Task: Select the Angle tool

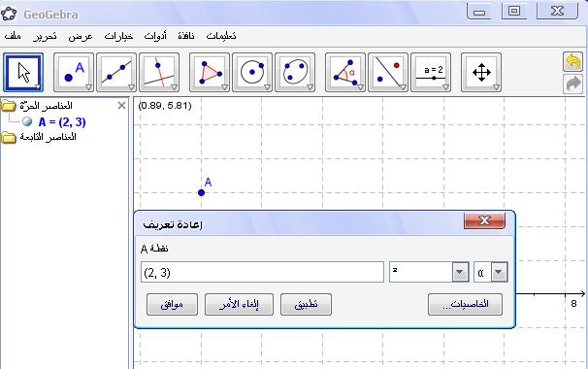Action: click(x=345, y=73)
